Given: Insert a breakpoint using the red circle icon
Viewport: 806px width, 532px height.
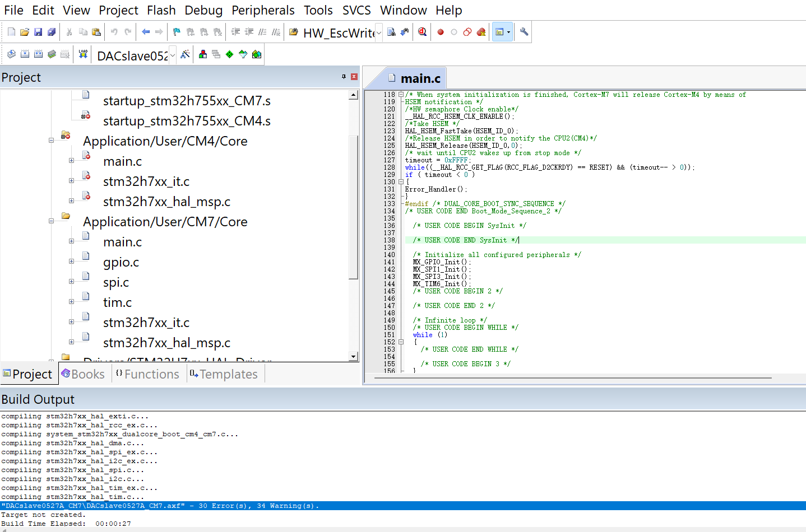Looking at the screenshot, I should [x=441, y=32].
